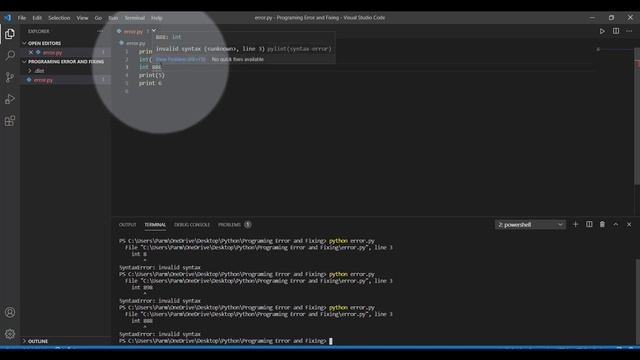Open the File menu
Image resolution: width=640 pixels, height=360 pixels.
22,18
